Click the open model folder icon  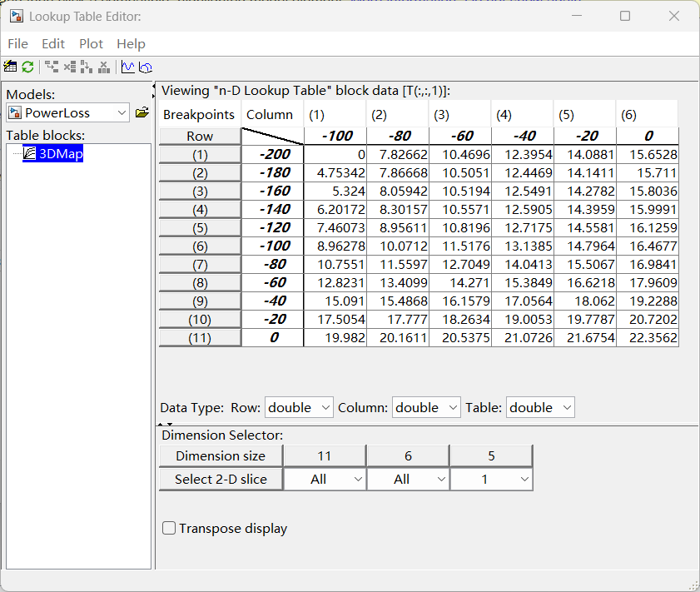(142, 112)
